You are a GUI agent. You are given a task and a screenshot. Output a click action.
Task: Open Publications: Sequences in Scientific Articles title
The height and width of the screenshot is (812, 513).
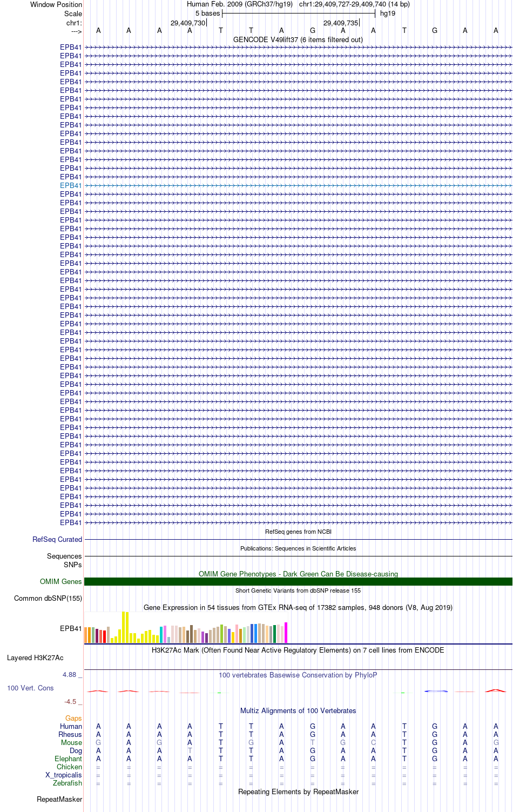pyautogui.click(x=298, y=548)
